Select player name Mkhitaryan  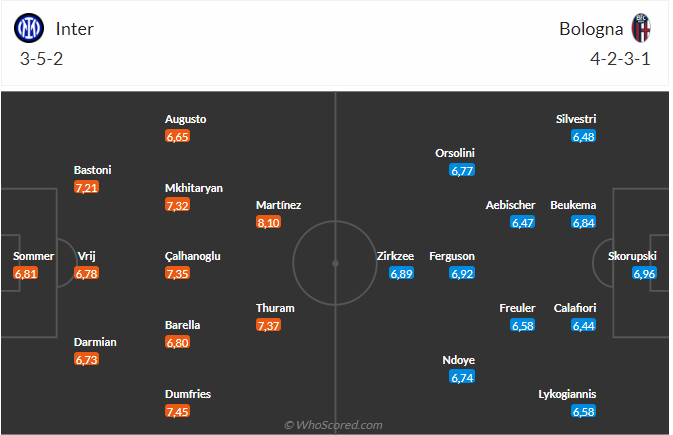[x=194, y=188]
